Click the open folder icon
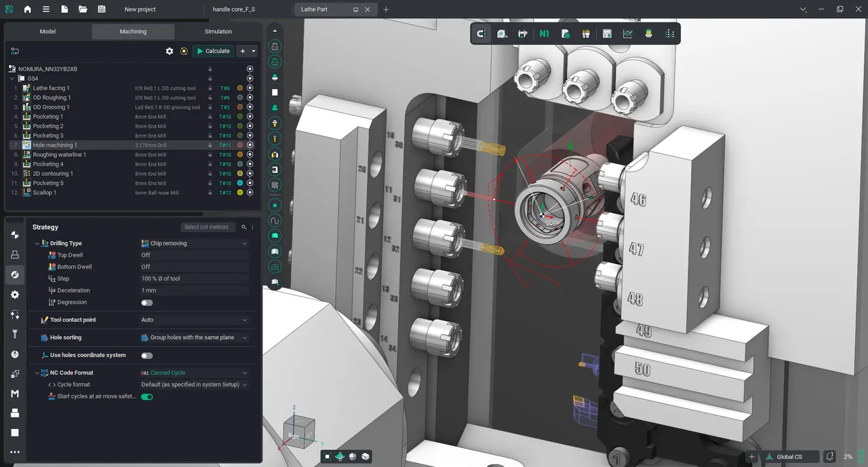The height and width of the screenshot is (467, 868). click(x=83, y=10)
